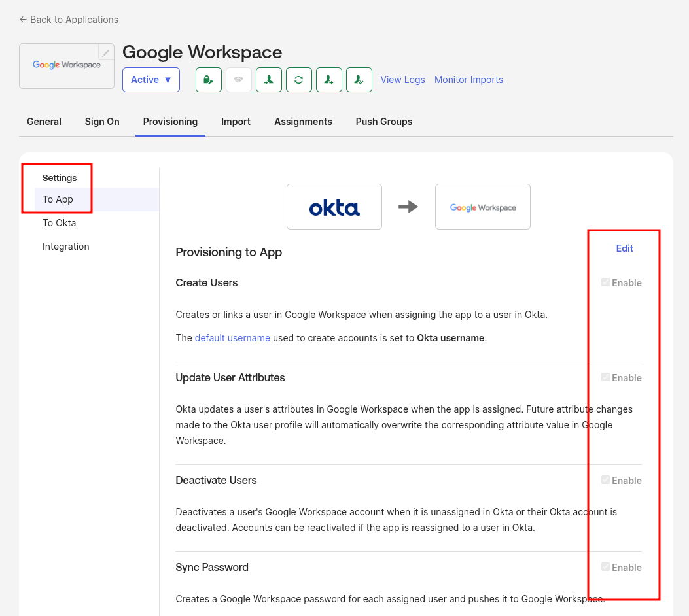Click the pencil icon on the app logo
Screen dimensions: 689x616
click(106, 52)
